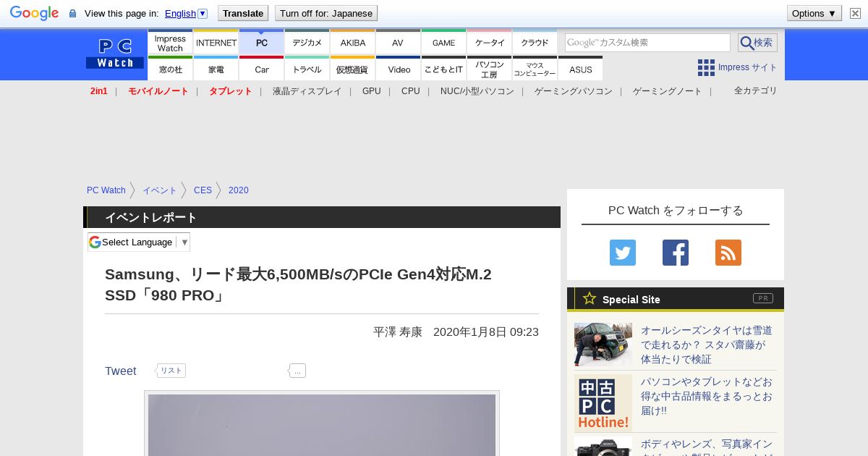The height and width of the screenshot is (456, 868).
Task: Open the AKIBA tab
Action: [353, 43]
